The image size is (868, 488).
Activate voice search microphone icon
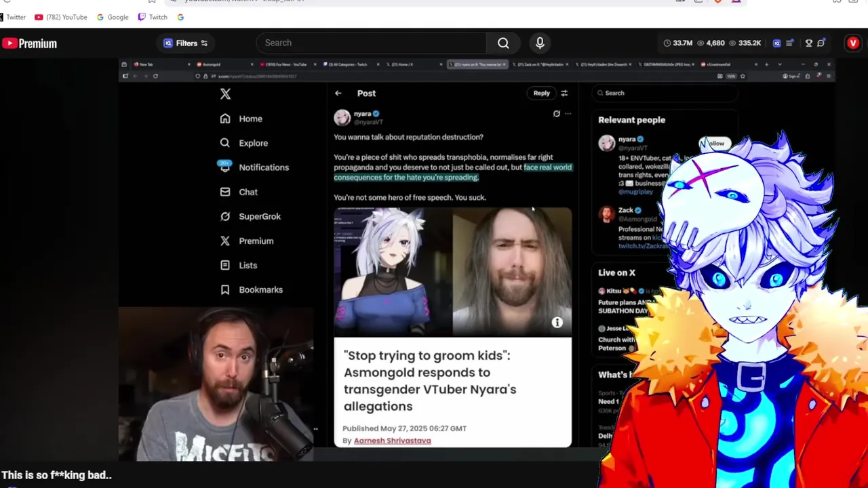coord(540,43)
